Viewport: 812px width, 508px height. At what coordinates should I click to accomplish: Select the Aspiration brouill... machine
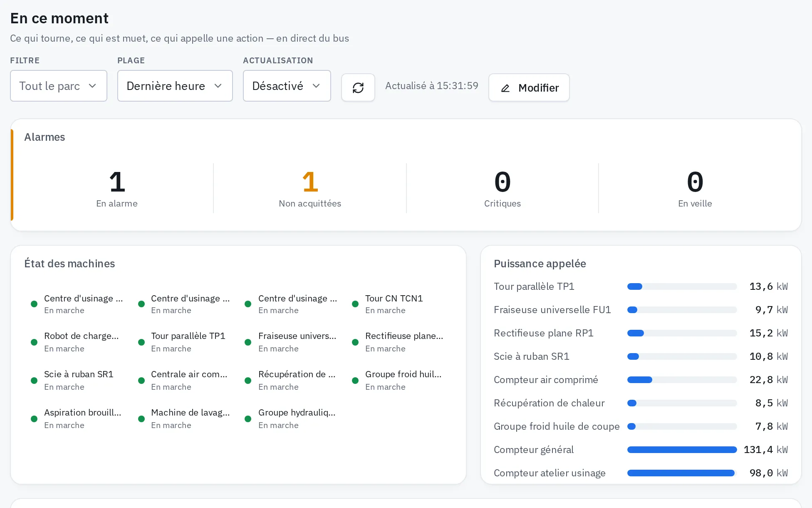(x=78, y=418)
